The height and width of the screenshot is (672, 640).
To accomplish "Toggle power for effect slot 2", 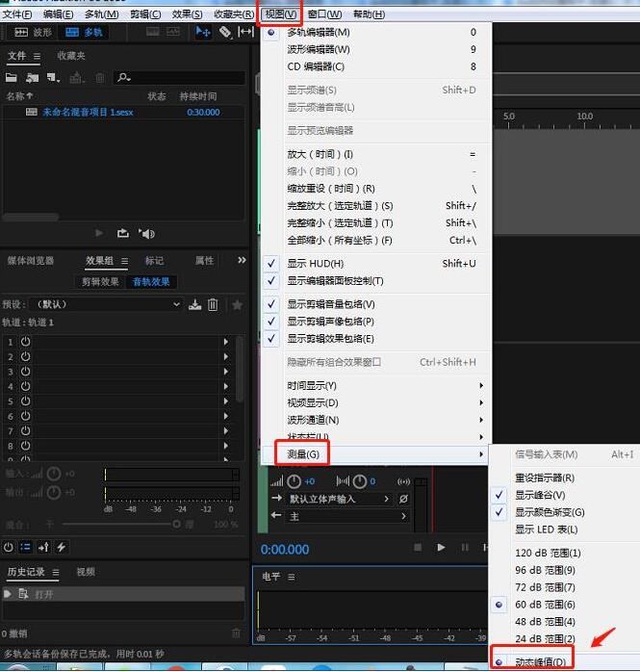I will click(x=26, y=356).
